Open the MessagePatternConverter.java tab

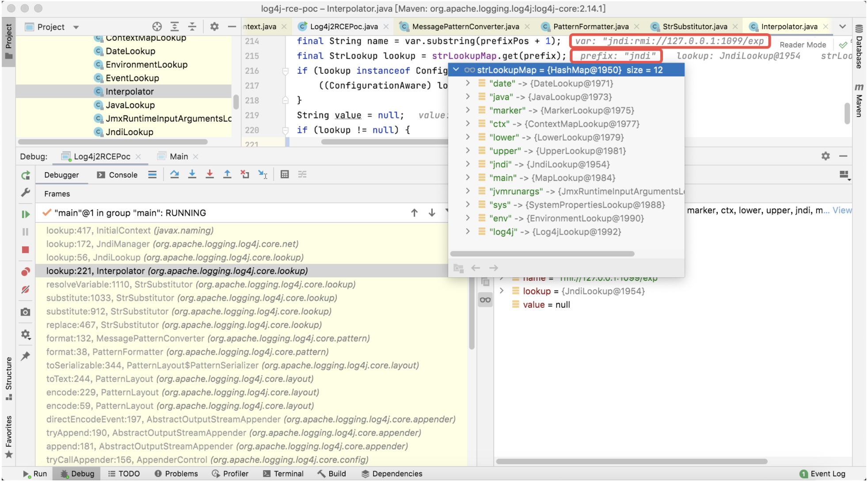click(465, 26)
